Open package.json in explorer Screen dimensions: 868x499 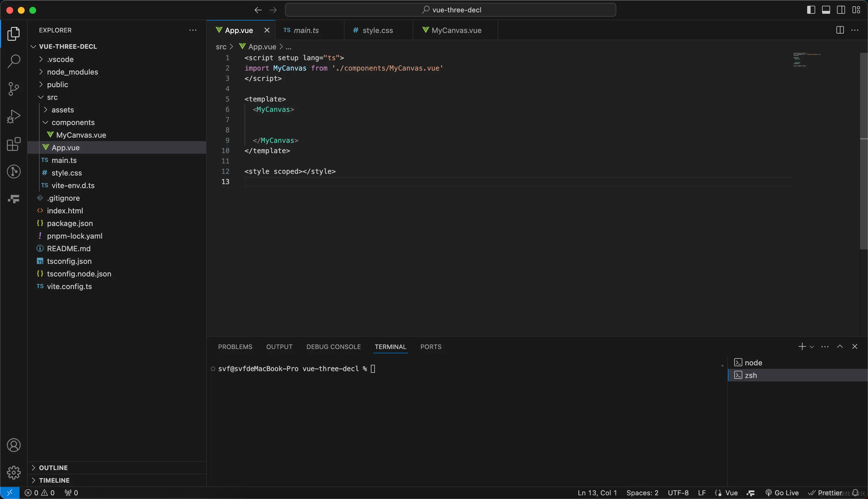(70, 223)
